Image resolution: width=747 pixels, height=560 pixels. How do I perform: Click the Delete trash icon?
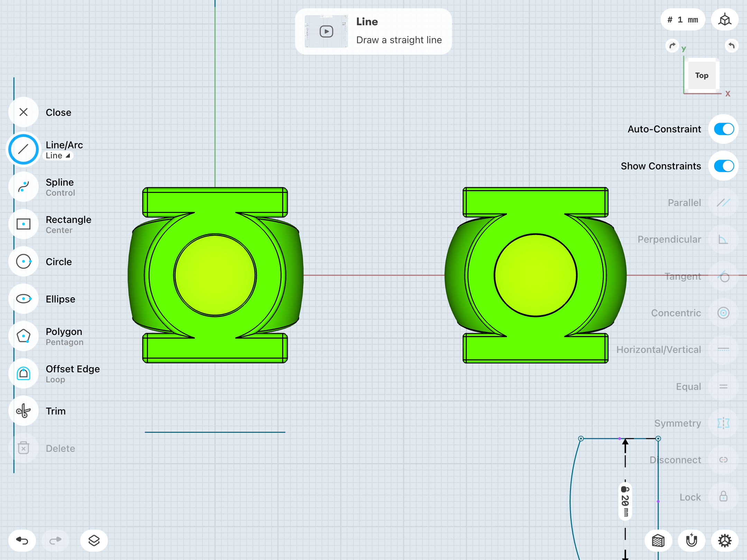coord(24,448)
